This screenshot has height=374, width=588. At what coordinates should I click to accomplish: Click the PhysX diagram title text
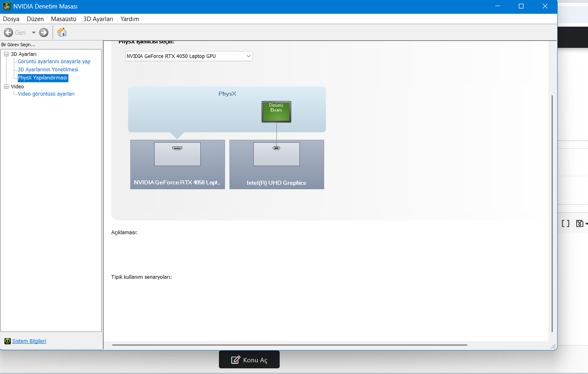(227, 94)
